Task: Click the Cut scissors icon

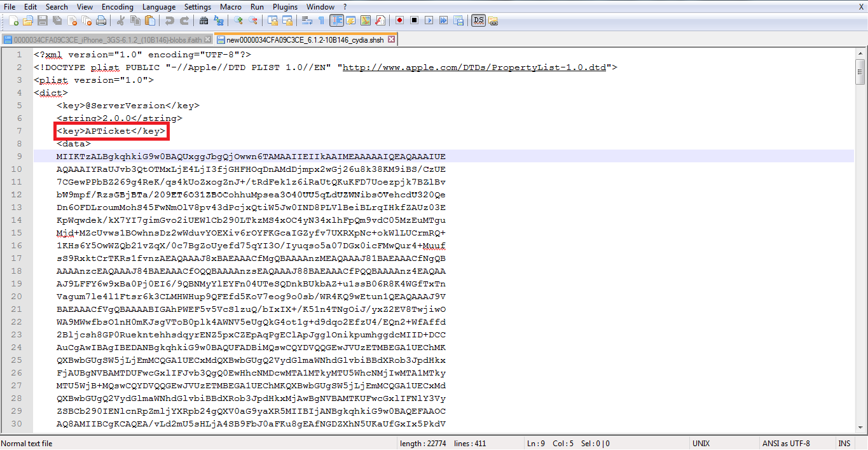Action: click(120, 20)
